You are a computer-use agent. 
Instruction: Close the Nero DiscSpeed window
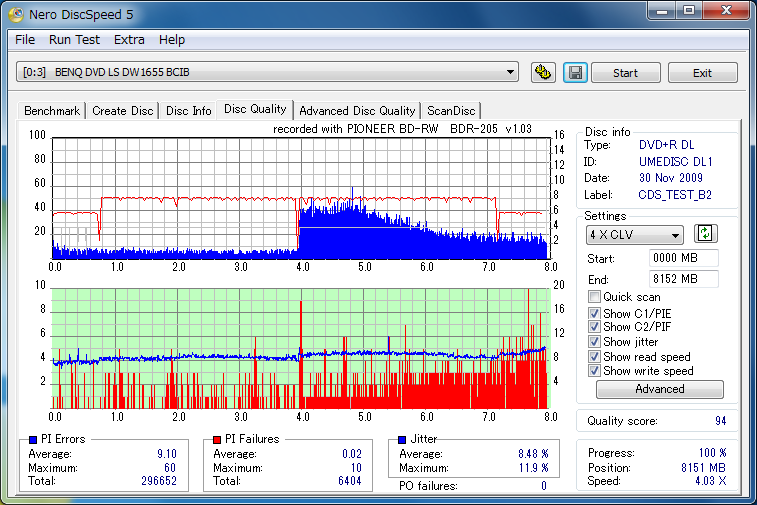(724, 11)
